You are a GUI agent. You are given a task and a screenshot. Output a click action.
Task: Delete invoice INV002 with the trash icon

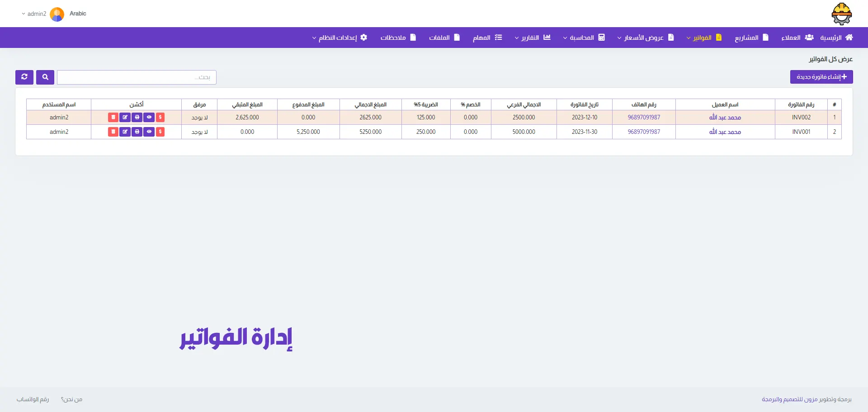[113, 118]
